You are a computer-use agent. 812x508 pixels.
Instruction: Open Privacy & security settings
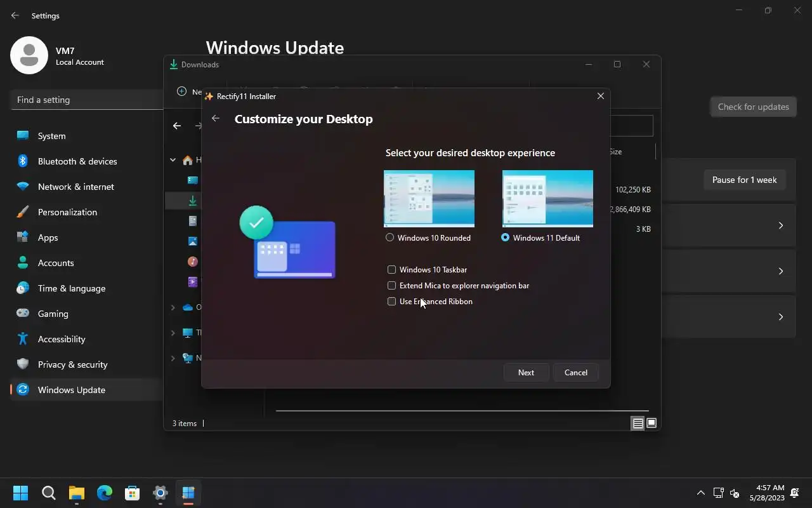coord(86,364)
